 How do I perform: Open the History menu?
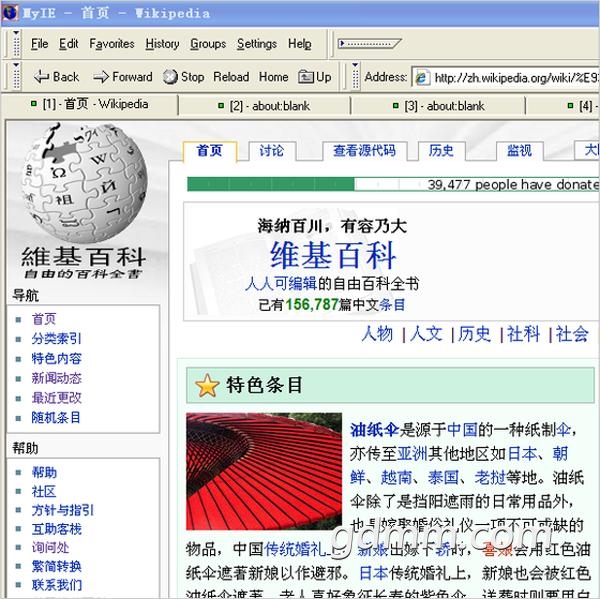(162, 44)
